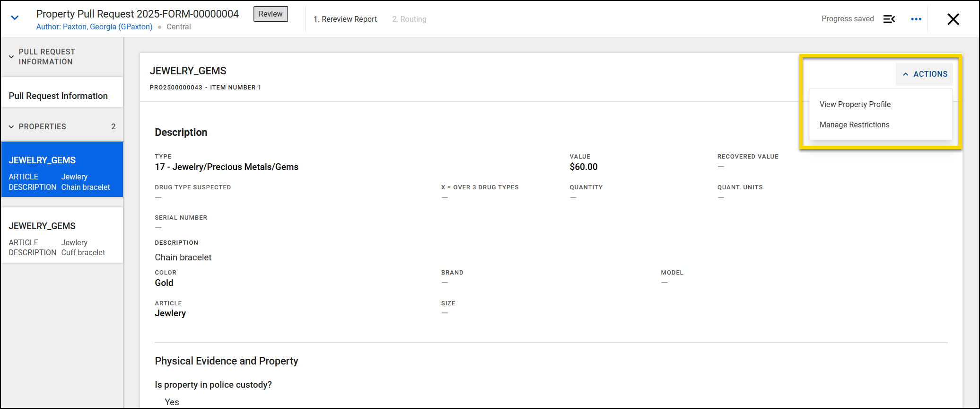The image size is (980, 409).
Task: Open the Pull Request Information sidebar item
Action: (x=58, y=96)
